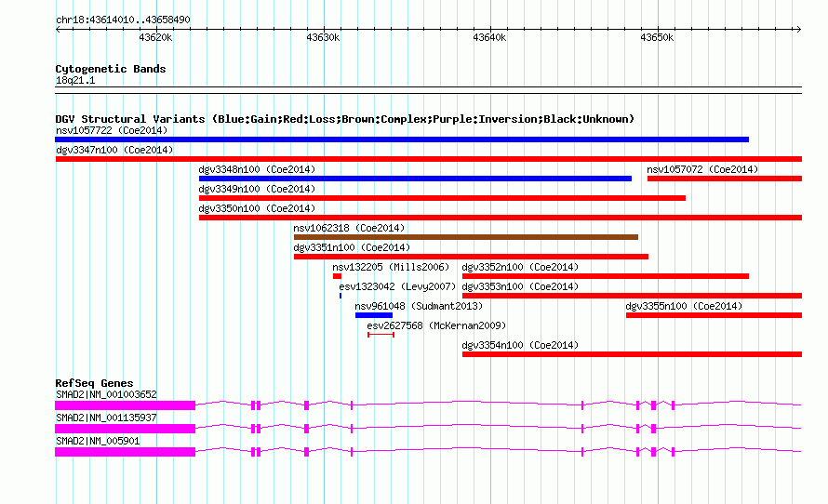Click the dgv3353n100 red loss bar
828x504 pixels.
(x=632, y=296)
